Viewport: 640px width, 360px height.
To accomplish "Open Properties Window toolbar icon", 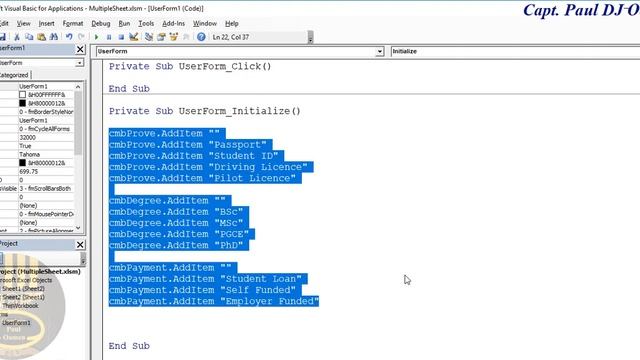I will 161,37.
